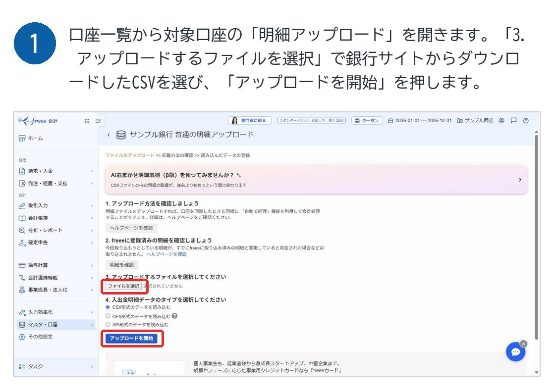Click the arrow on AI banner
Viewport: 553px width, 392px height.
click(x=520, y=180)
